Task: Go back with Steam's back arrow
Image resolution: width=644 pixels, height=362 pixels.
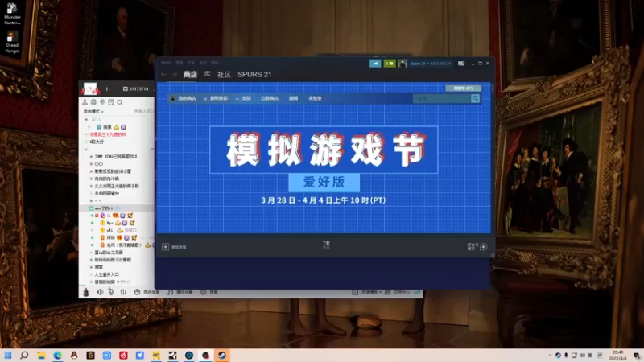Action: (x=164, y=74)
